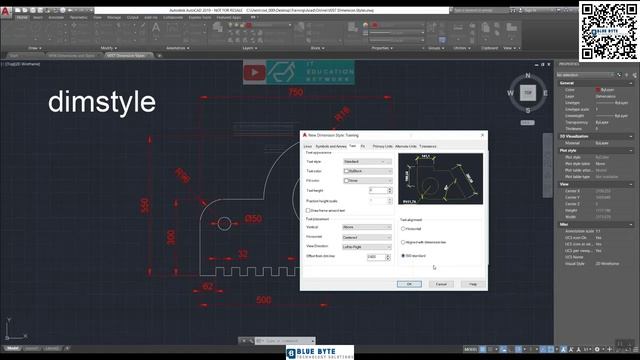Collapse the Misc section in Properties
The image size is (640, 360).
click(x=631, y=224)
